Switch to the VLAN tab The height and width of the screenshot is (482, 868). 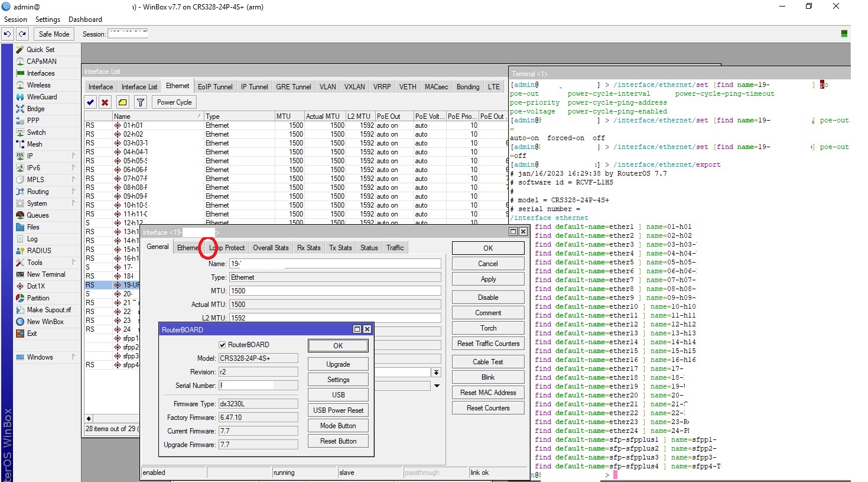point(328,87)
